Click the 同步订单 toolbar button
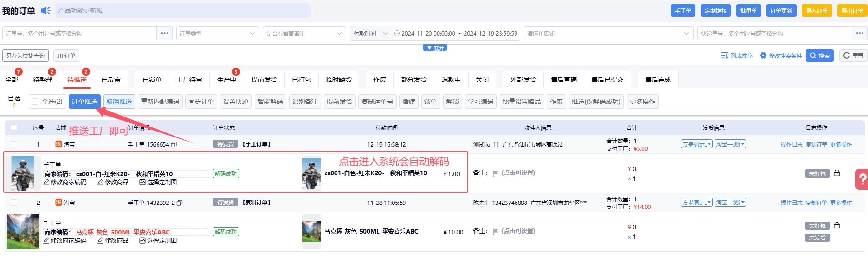Viewport: 868px width, 264px height. click(x=201, y=102)
